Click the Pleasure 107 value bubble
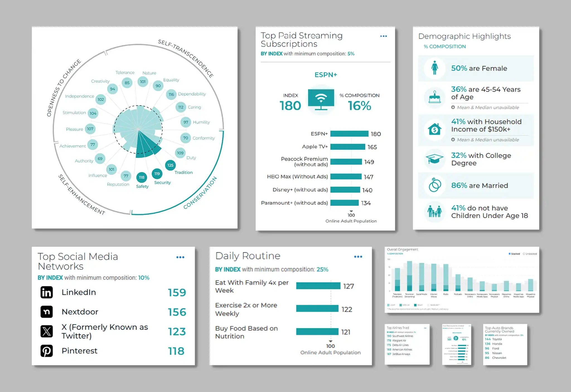The image size is (571, 392). [x=90, y=129]
